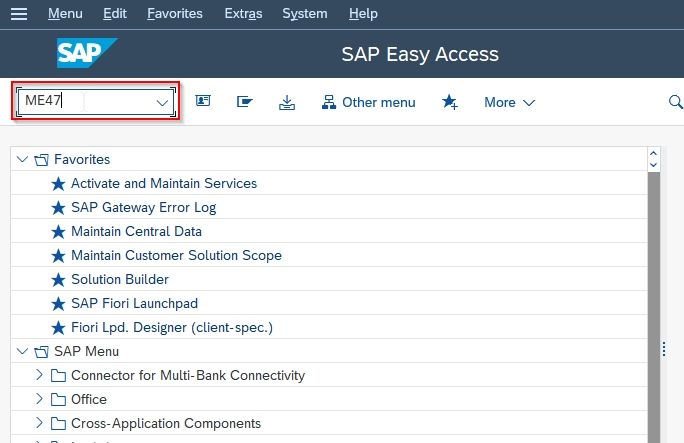
Task: Click the download favorites icon
Action: tap(287, 102)
